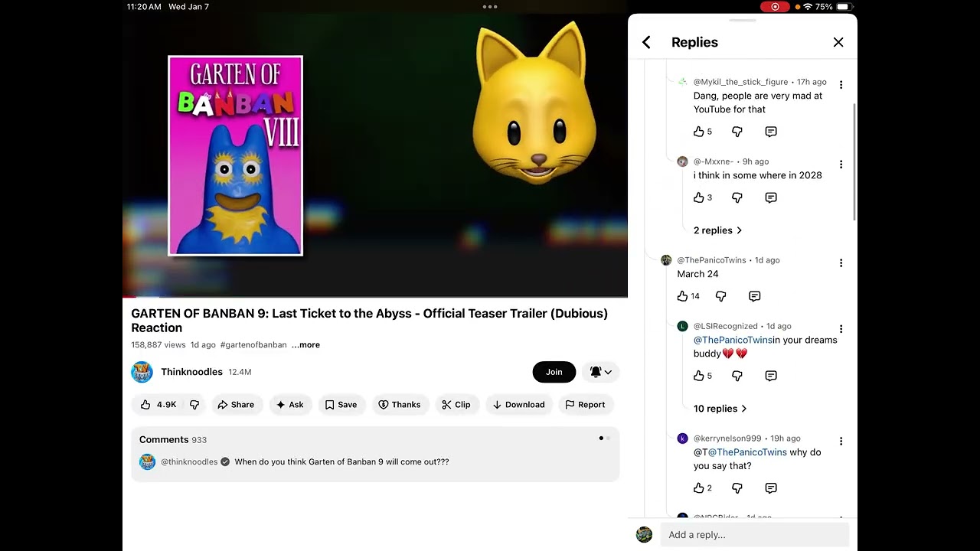Send Thanks to the creator
Viewport: 980px width, 551px height.
coord(400,405)
